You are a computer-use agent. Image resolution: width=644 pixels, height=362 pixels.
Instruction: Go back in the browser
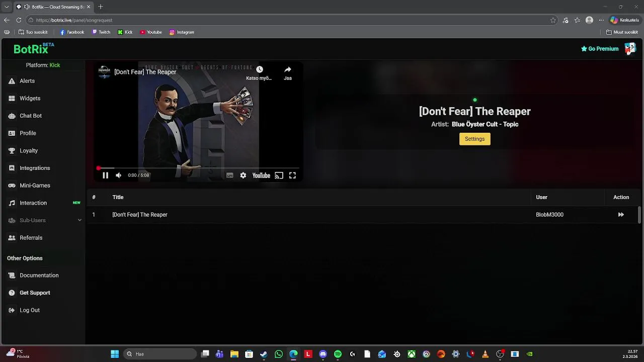coord(7,20)
